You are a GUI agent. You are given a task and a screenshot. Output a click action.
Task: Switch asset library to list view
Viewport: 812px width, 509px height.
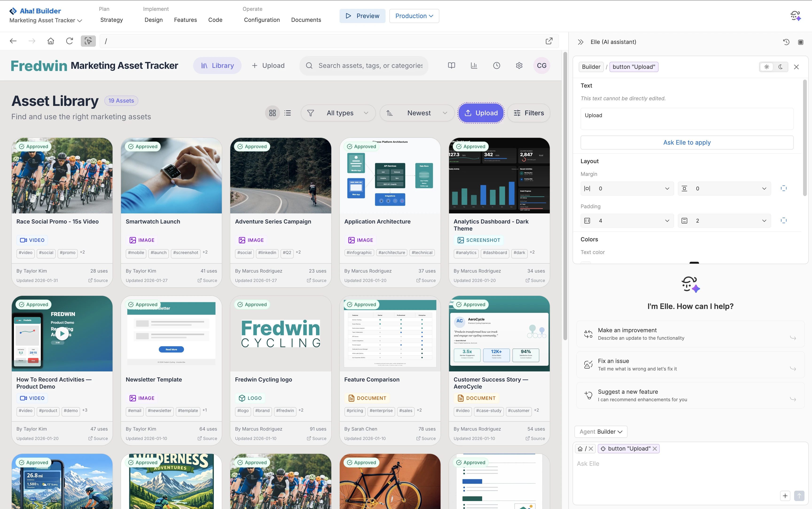tap(287, 113)
